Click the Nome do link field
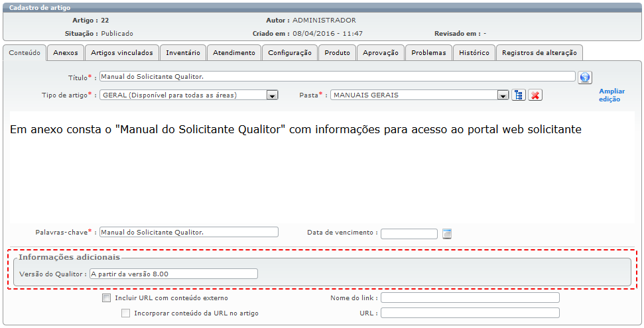 click(470, 298)
